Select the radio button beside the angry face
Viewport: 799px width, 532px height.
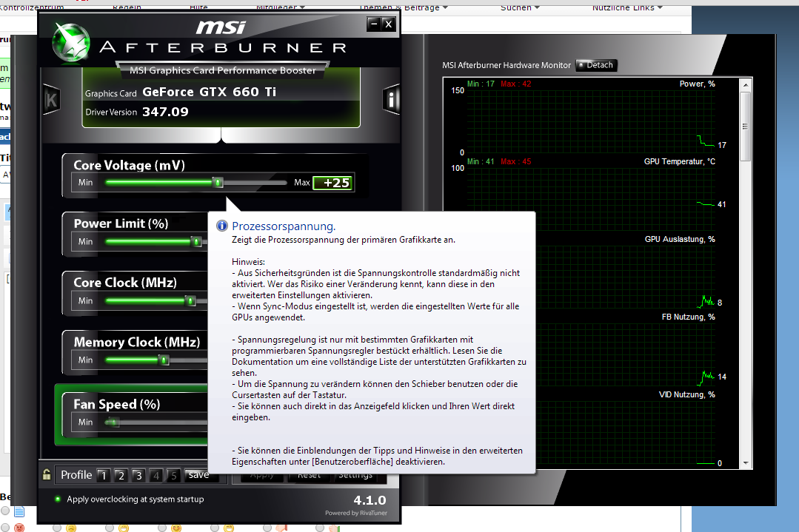pos(6,528)
